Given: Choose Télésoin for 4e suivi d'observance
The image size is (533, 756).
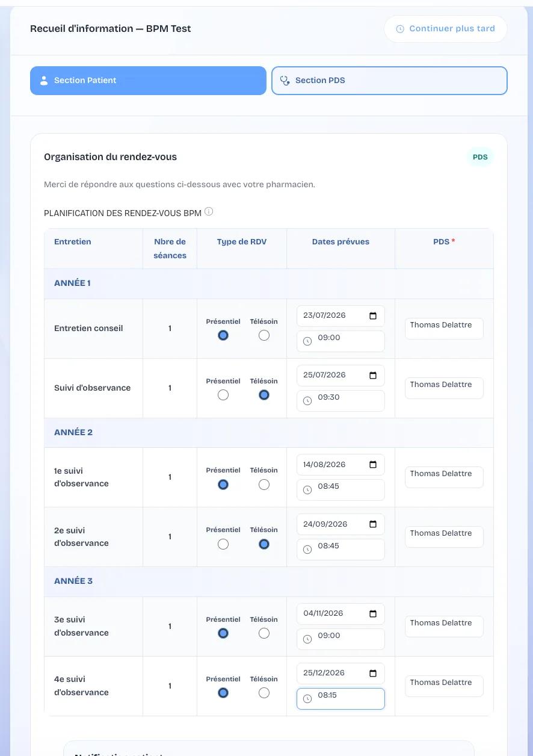Looking at the screenshot, I should coord(263,693).
